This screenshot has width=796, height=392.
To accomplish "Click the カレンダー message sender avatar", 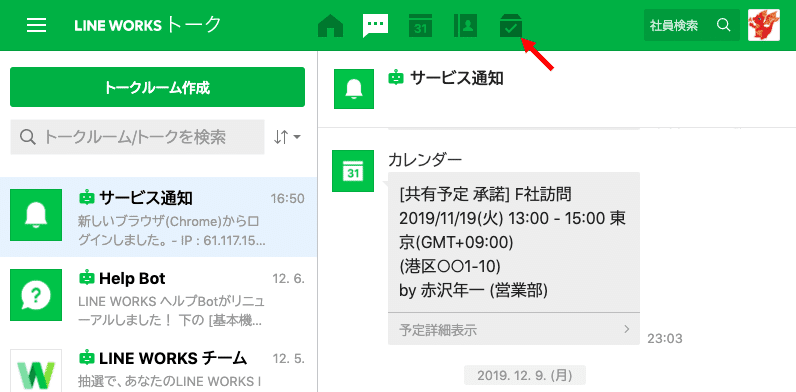I will (353, 171).
